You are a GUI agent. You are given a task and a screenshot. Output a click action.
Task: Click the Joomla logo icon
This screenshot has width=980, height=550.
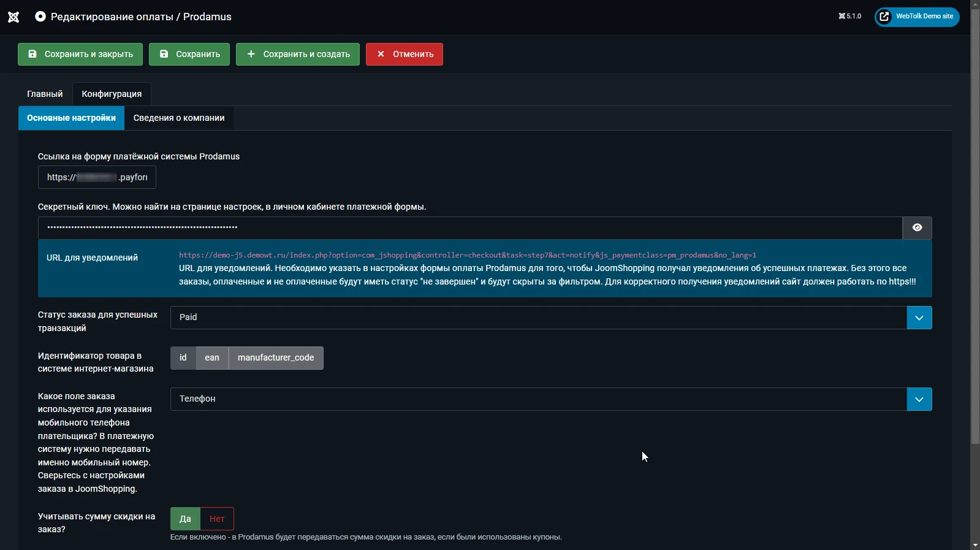(x=13, y=17)
